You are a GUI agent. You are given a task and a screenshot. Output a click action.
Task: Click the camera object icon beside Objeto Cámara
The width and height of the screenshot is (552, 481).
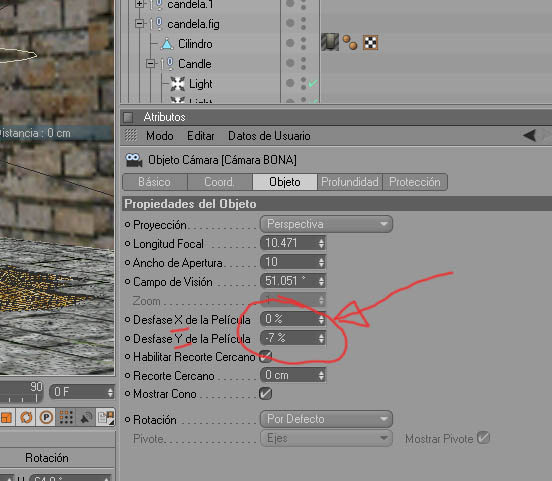pos(134,160)
